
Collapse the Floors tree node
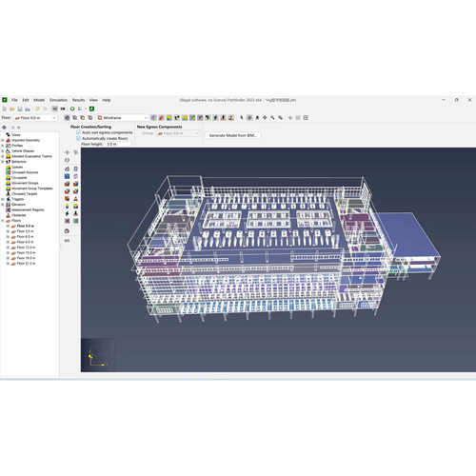pos(3,221)
